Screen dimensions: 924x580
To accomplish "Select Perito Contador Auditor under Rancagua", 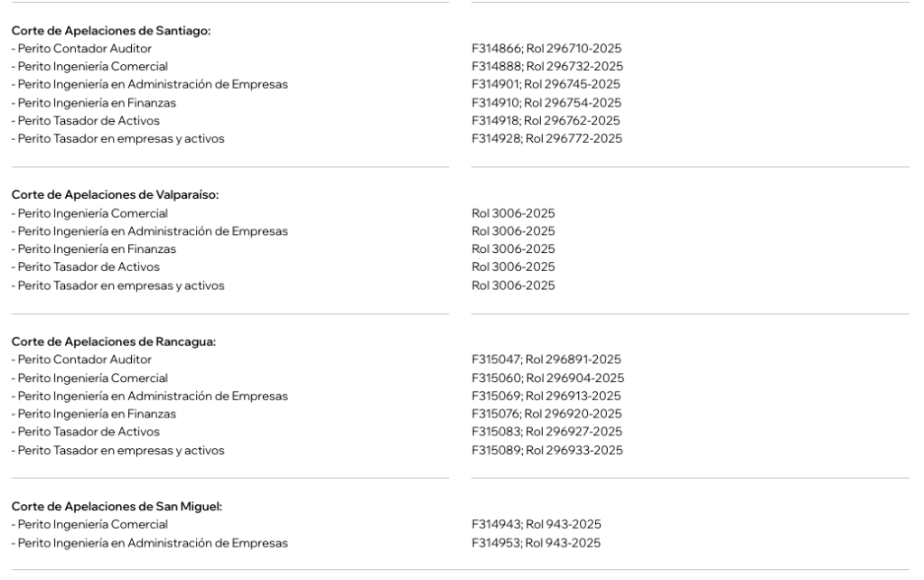I will point(81,360).
